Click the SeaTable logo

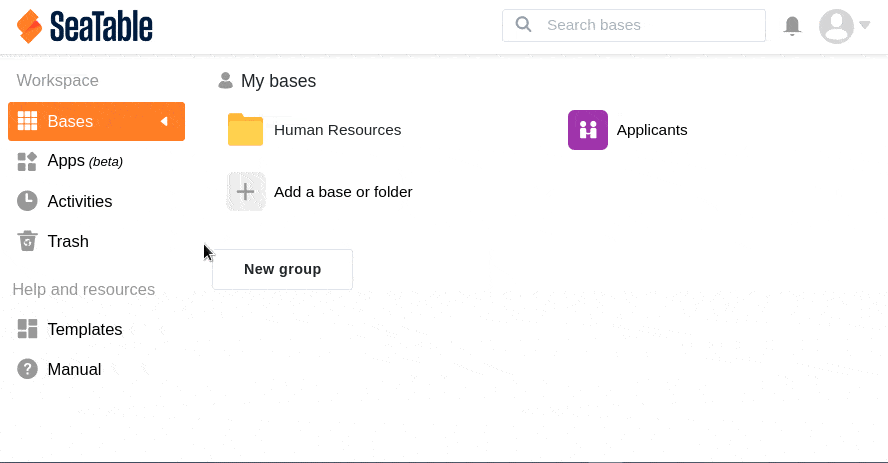85,26
